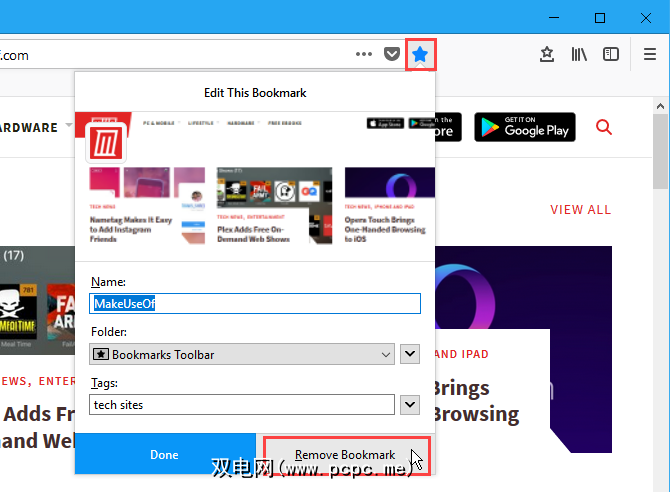This screenshot has height=492, width=670.
Task: Show the bookmarks menu star-tray icon
Action: (x=547, y=54)
